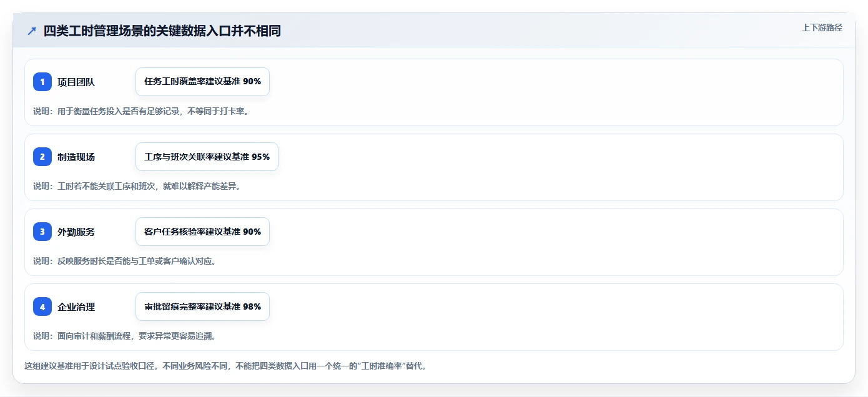868x397 pixels.
Task: Click the panel title 四类工时管理场景的关键数据入口并不相同
Action: [162, 31]
